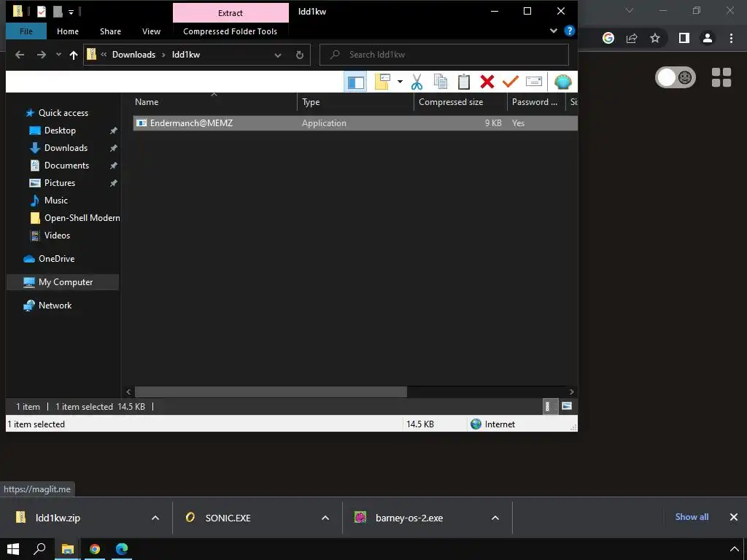The height and width of the screenshot is (560, 747).
Task: Click Chrome share icon in address bar
Action: pyautogui.click(x=632, y=38)
